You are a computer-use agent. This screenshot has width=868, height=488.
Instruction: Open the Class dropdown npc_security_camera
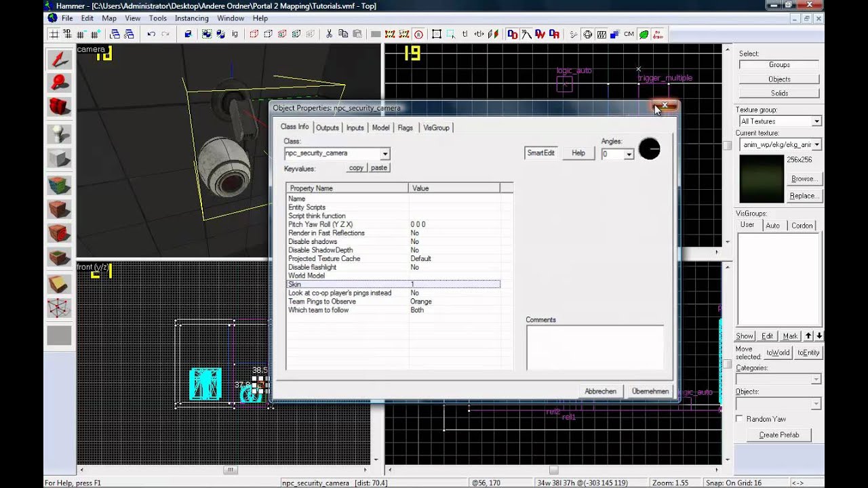coord(384,154)
